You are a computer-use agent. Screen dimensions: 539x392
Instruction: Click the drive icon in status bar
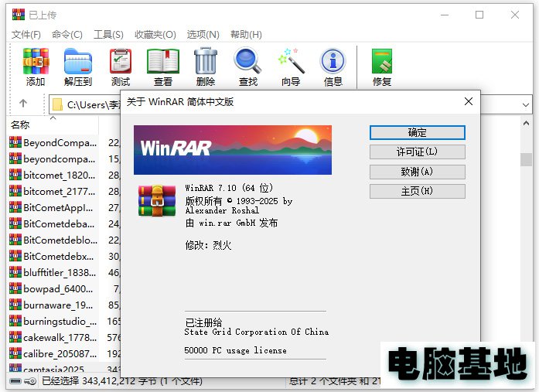15,381
